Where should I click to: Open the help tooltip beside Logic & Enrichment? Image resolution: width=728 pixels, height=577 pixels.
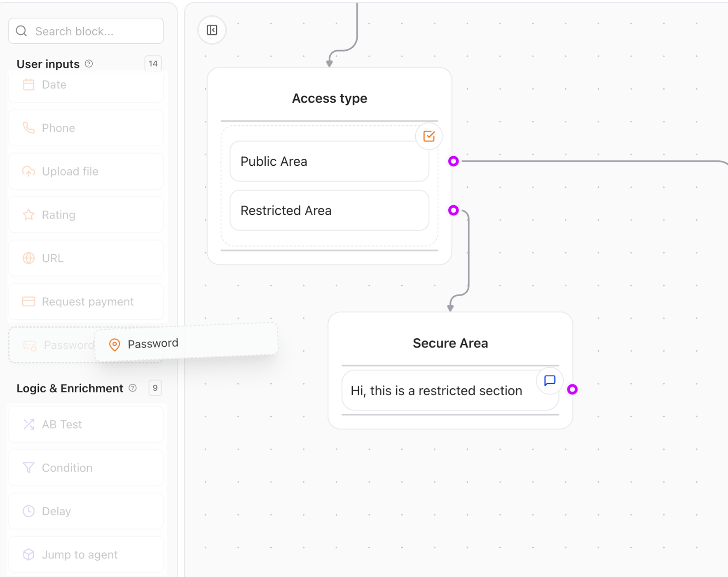(x=132, y=388)
